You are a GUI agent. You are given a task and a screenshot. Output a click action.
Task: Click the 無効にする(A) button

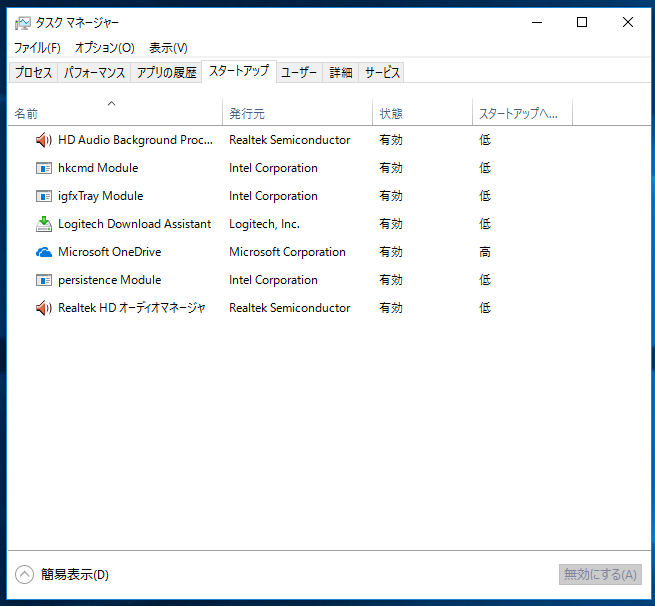600,574
